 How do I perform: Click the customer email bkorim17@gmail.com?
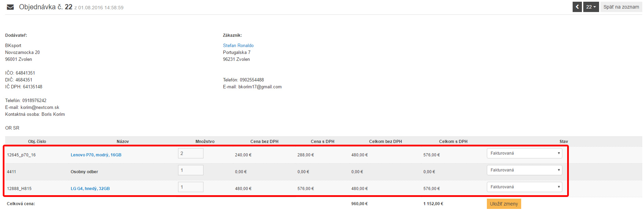point(260,87)
